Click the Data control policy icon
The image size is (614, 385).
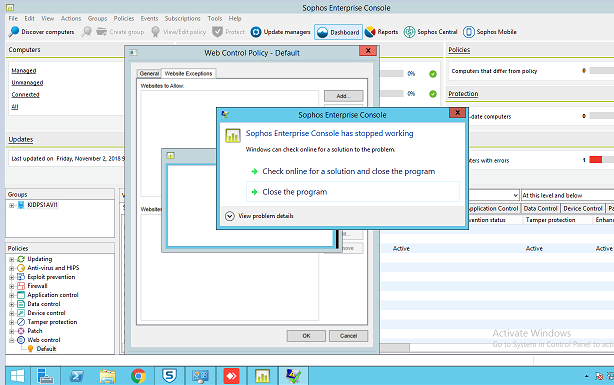pyautogui.click(x=21, y=304)
